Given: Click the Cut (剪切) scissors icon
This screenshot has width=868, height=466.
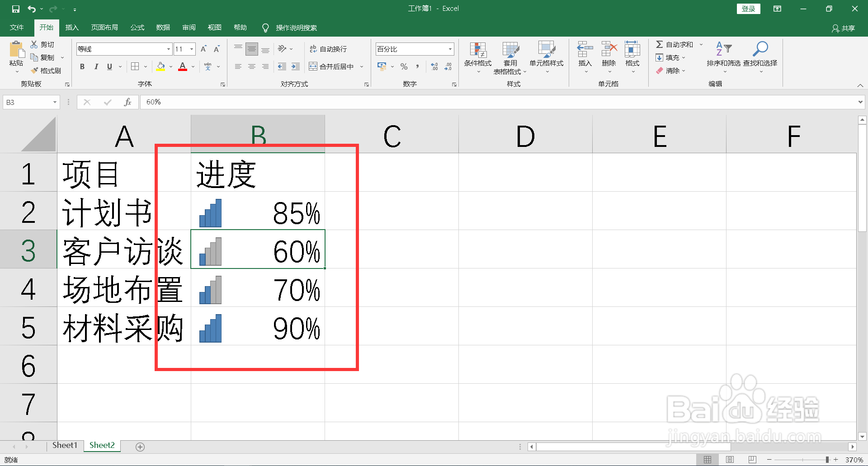Looking at the screenshot, I should 34,44.
